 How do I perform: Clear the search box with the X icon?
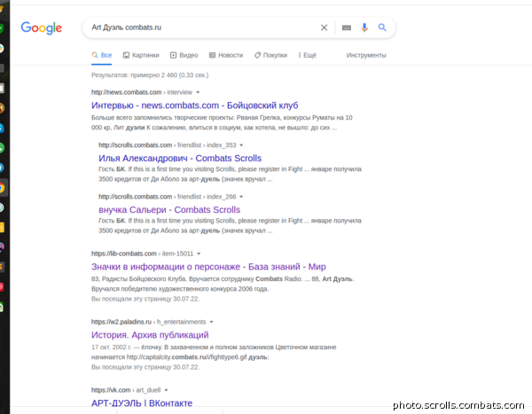pyautogui.click(x=324, y=27)
